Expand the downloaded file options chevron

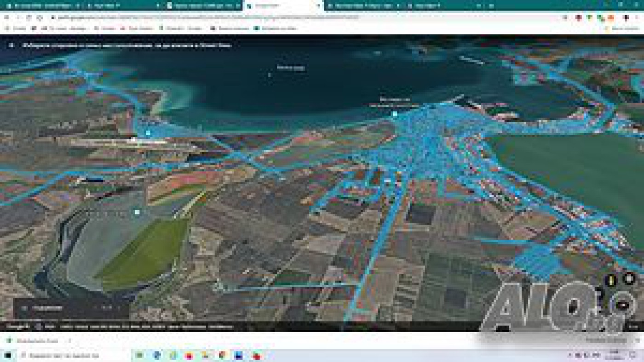[x=69, y=340]
